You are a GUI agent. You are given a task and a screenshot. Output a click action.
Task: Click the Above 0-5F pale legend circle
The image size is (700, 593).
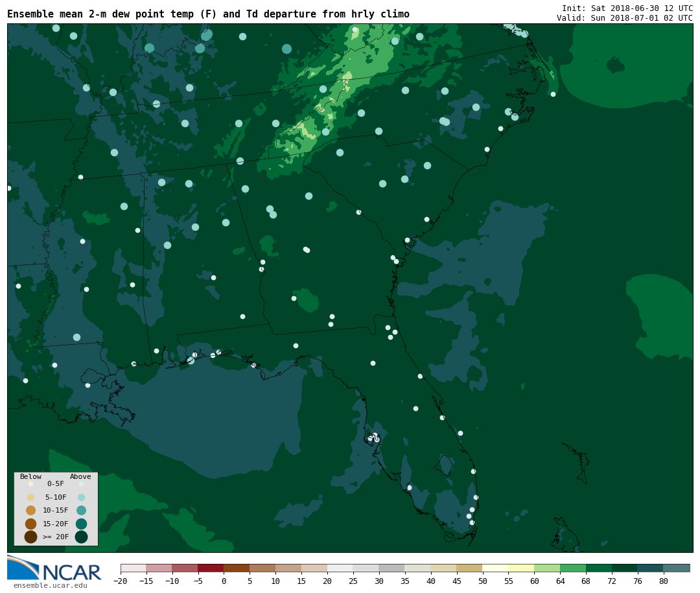81,483
